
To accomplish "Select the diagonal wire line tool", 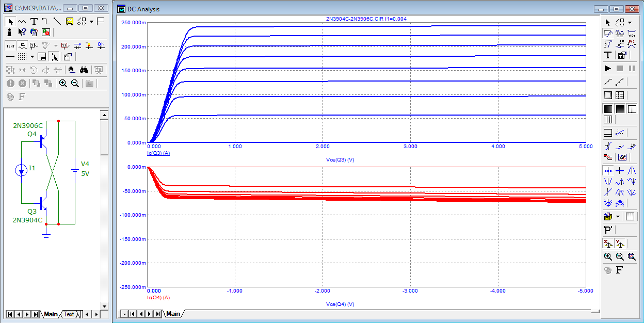I will click(57, 21).
